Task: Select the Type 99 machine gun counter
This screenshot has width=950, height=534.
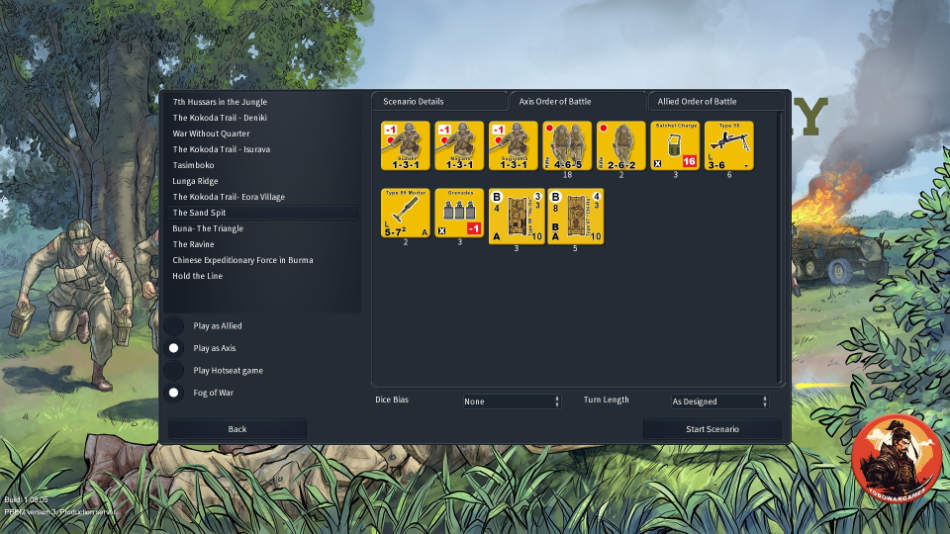Action: click(729, 145)
